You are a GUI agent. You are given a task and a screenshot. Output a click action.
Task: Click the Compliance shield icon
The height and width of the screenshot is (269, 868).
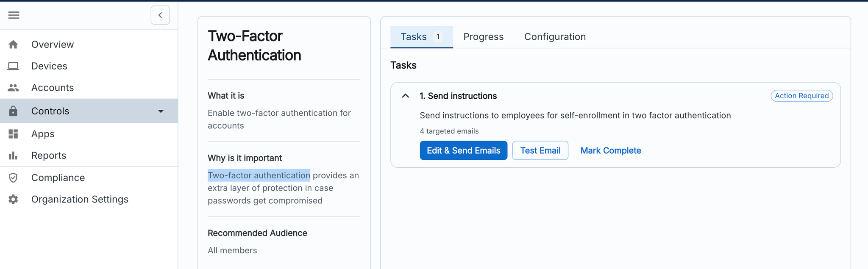[x=14, y=177]
